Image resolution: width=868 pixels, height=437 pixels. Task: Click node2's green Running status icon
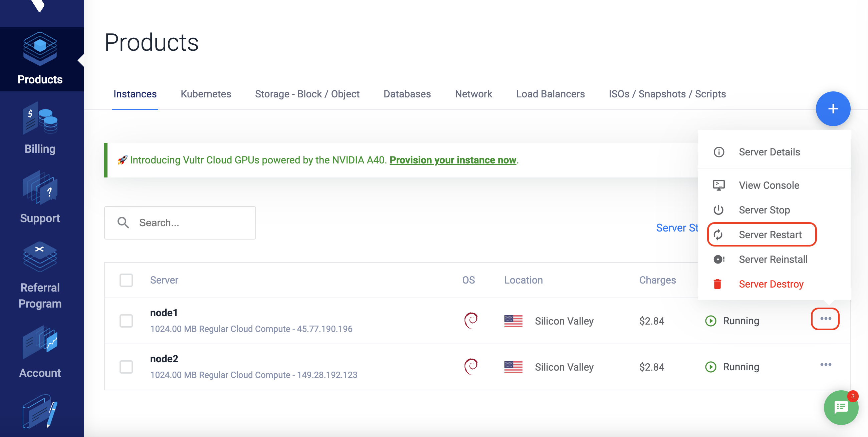(711, 367)
